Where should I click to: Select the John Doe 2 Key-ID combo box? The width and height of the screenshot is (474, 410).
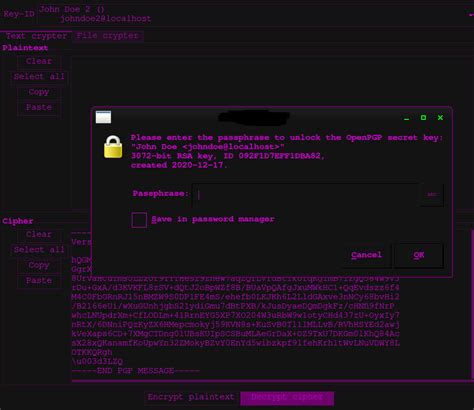255,14
